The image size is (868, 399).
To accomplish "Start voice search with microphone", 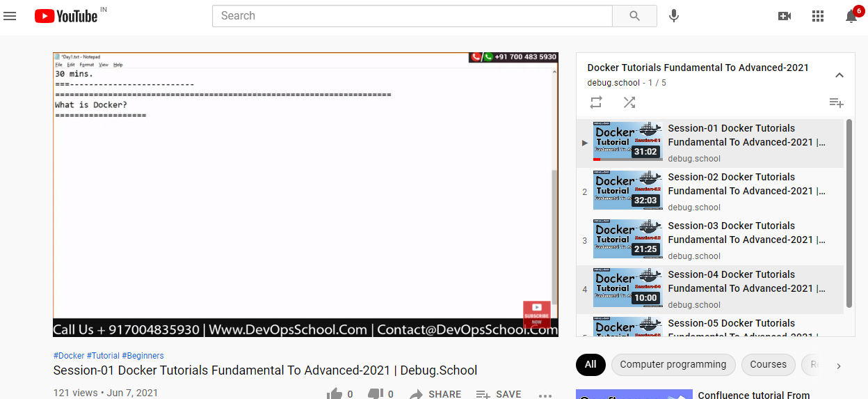I will point(673,16).
